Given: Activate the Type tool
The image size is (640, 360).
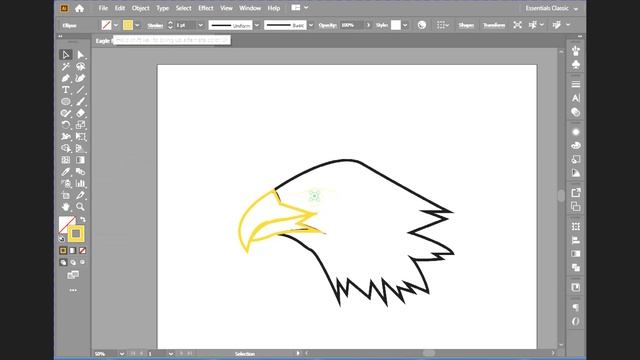Looking at the screenshot, I should pyautogui.click(x=65, y=90).
